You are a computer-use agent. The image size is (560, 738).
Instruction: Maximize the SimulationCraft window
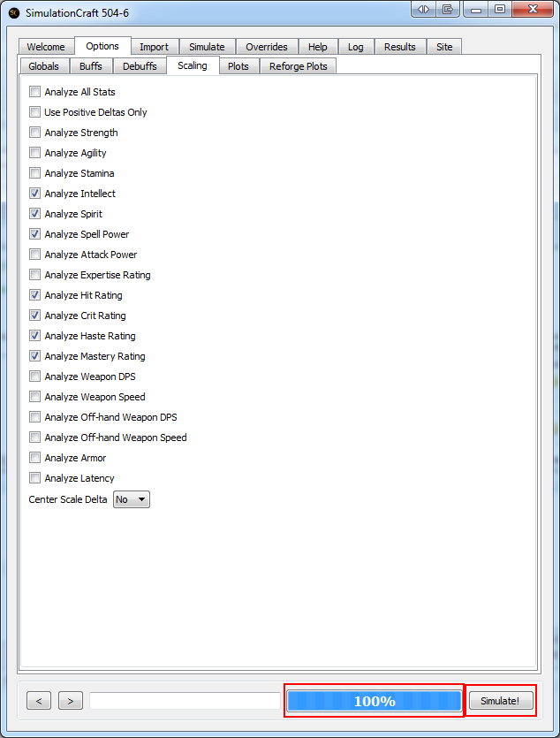(500, 10)
